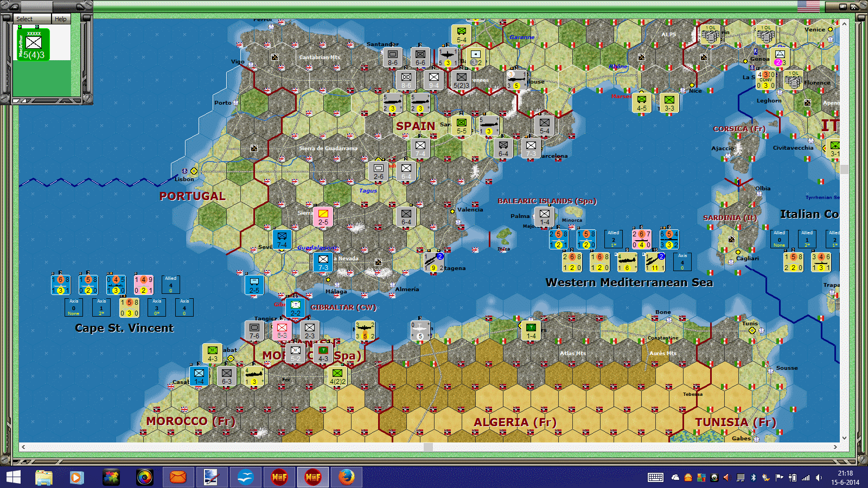Click the Tunis city marker
This screenshot has width=868, height=488.
(x=752, y=330)
